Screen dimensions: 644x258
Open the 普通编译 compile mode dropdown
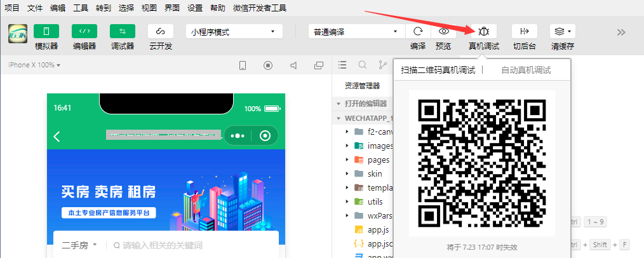click(x=356, y=32)
